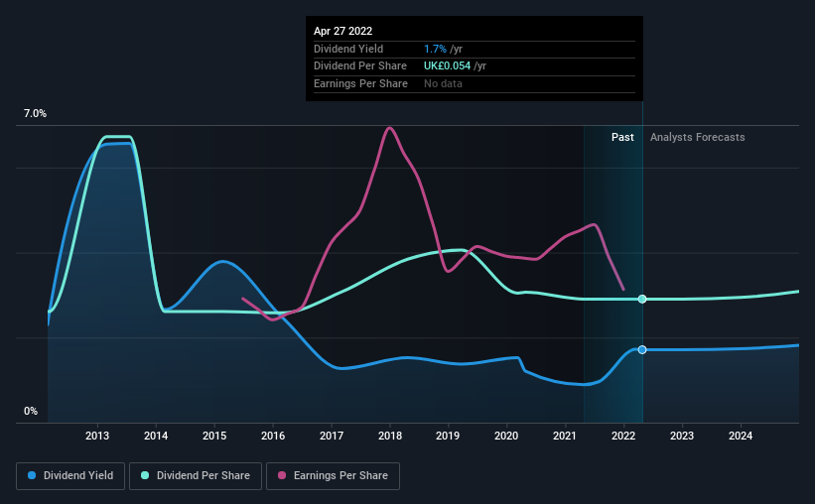Click the Earnings Per Share peak at 2018

tap(389, 128)
